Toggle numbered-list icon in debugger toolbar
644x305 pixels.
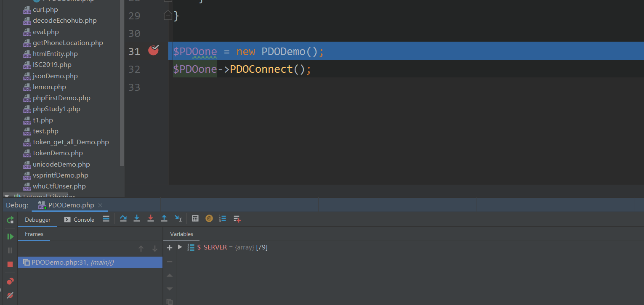[x=223, y=218]
